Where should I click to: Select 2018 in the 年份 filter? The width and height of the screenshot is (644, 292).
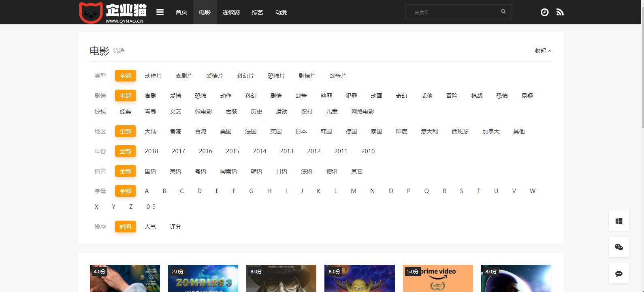[x=151, y=151]
